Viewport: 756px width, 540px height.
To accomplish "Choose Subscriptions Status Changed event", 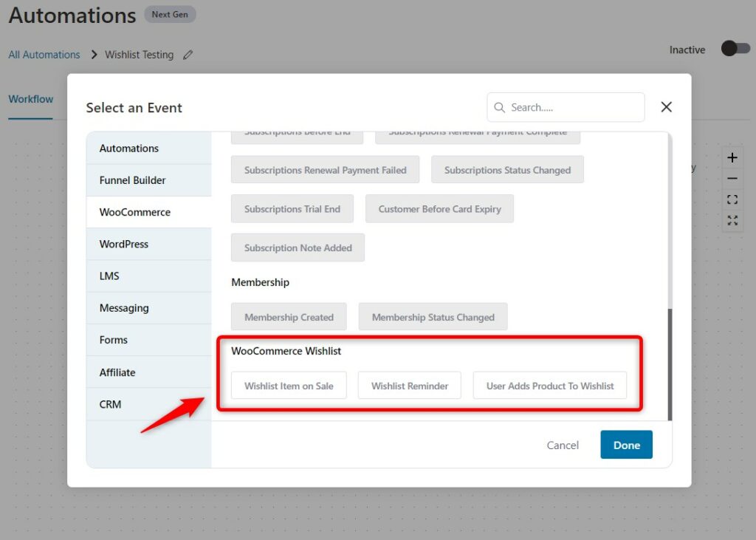I will pyautogui.click(x=507, y=170).
